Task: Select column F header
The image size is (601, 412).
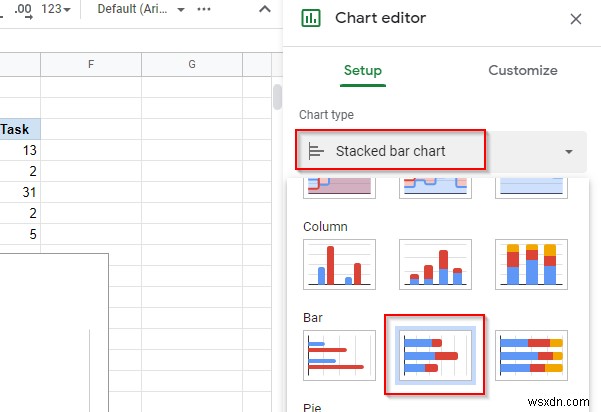Action: tap(91, 65)
